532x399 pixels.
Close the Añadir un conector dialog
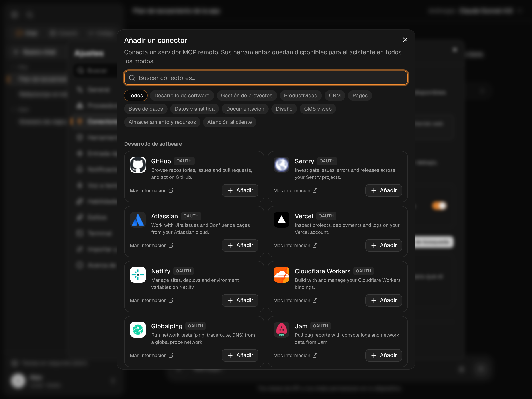coord(405,40)
